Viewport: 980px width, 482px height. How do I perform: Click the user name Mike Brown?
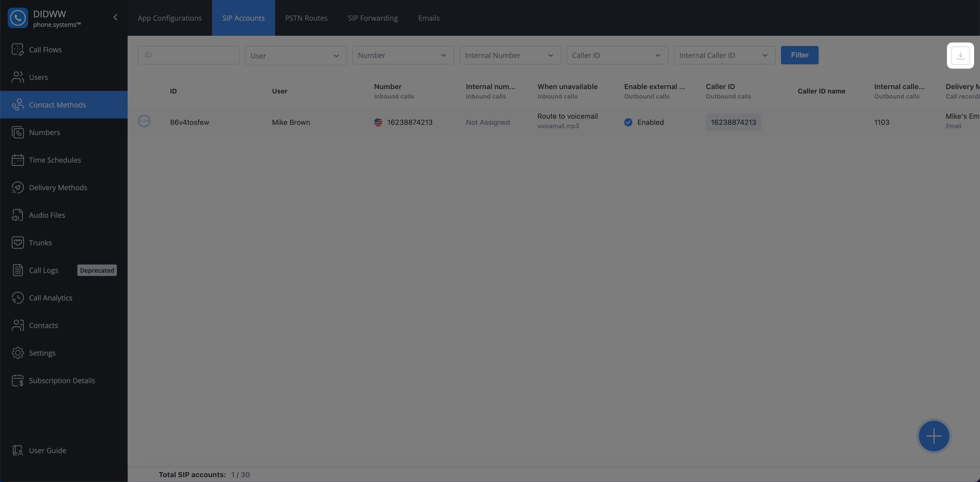tap(291, 122)
